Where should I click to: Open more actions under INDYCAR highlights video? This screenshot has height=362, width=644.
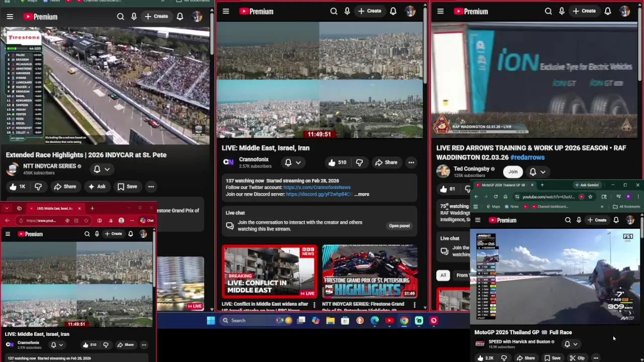click(151, 187)
